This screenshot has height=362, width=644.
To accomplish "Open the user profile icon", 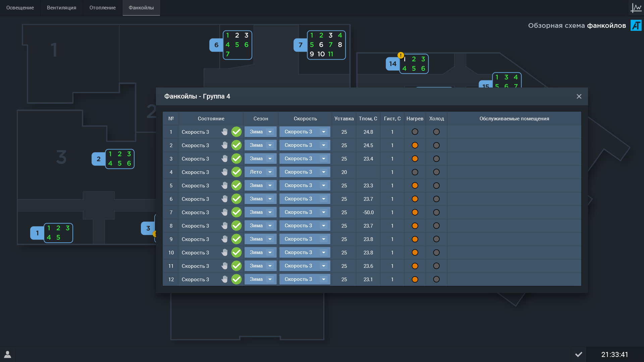I will (7, 354).
